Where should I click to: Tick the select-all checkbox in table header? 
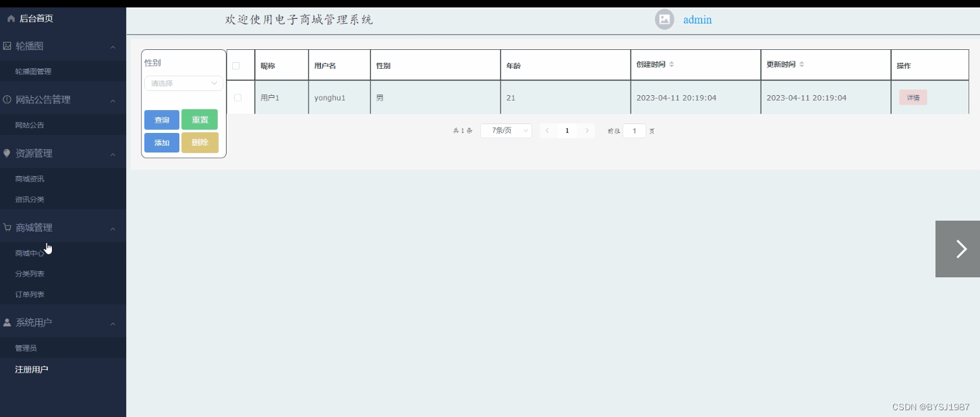(236, 65)
